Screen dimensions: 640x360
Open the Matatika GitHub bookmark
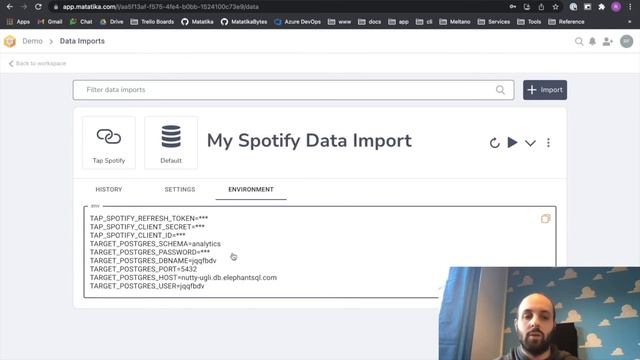(198, 22)
